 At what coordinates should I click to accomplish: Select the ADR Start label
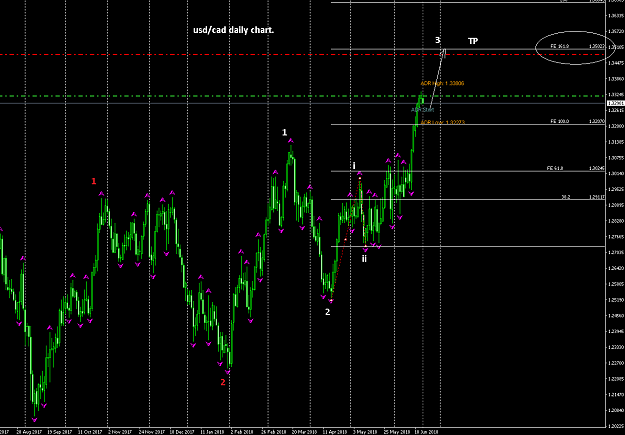423,110
